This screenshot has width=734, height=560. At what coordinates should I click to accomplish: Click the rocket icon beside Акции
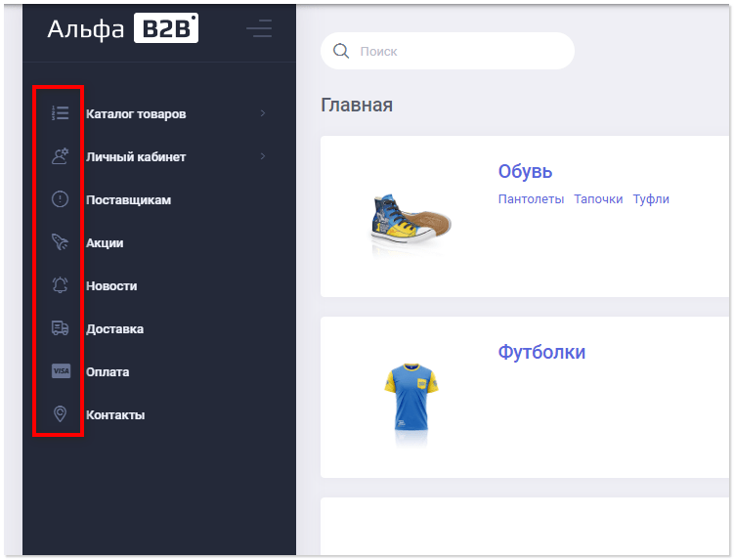[60, 242]
